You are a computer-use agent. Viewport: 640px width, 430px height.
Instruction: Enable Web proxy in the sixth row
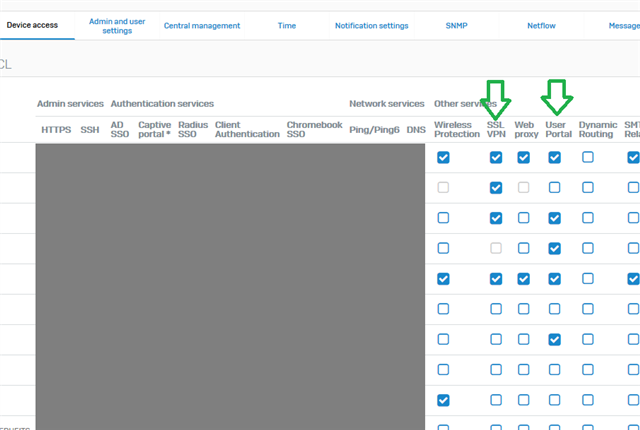click(x=524, y=309)
